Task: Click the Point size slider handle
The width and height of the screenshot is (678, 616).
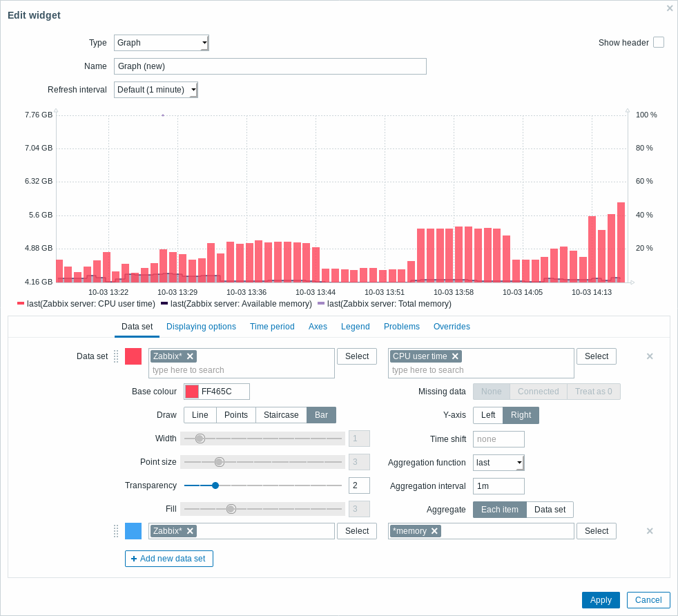Action: point(220,462)
